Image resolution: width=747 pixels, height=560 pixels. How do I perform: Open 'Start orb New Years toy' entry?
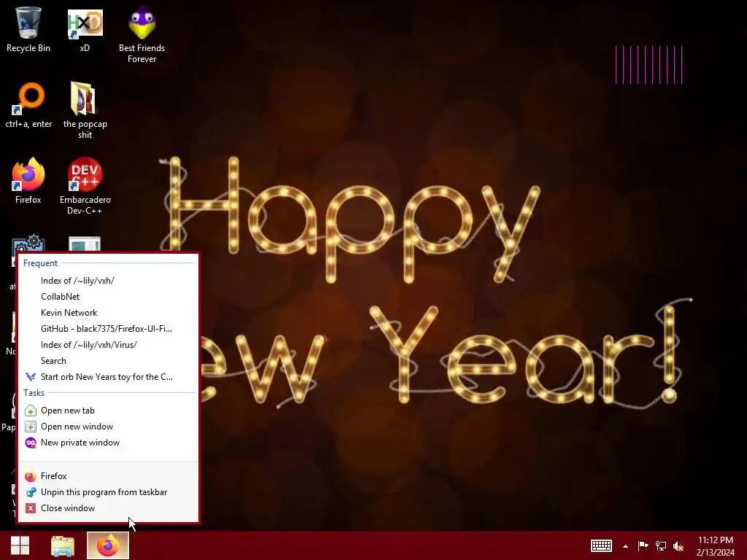[x=108, y=377]
